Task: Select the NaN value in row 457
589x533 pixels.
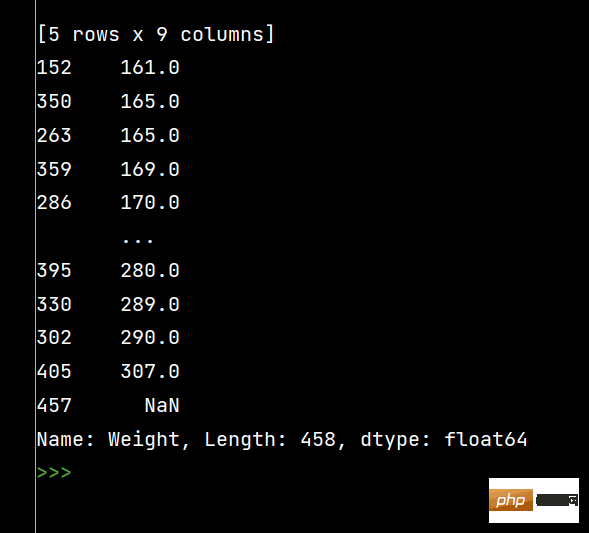Action: click(162, 406)
